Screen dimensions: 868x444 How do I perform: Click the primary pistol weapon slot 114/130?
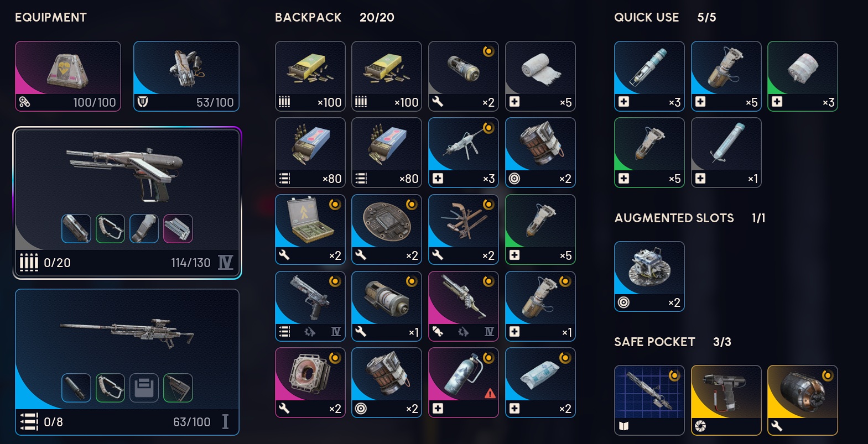127,203
